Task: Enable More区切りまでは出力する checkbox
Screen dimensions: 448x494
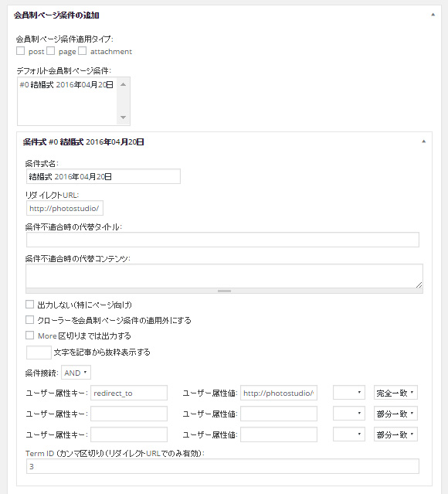Action: pyautogui.click(x=29, y=336)
